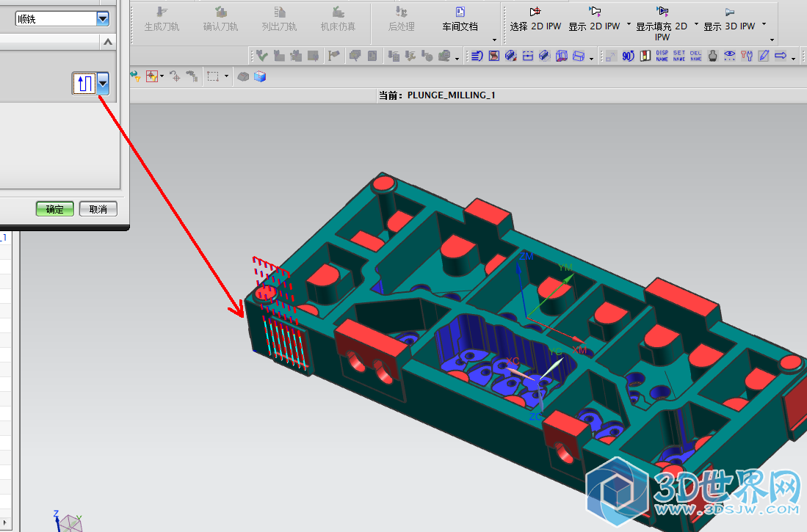Image resolution: width=807 pixels, height=532 pixels.
Task: Open the 顺铣 cut direction dropdown
Action: pos(102,19)
